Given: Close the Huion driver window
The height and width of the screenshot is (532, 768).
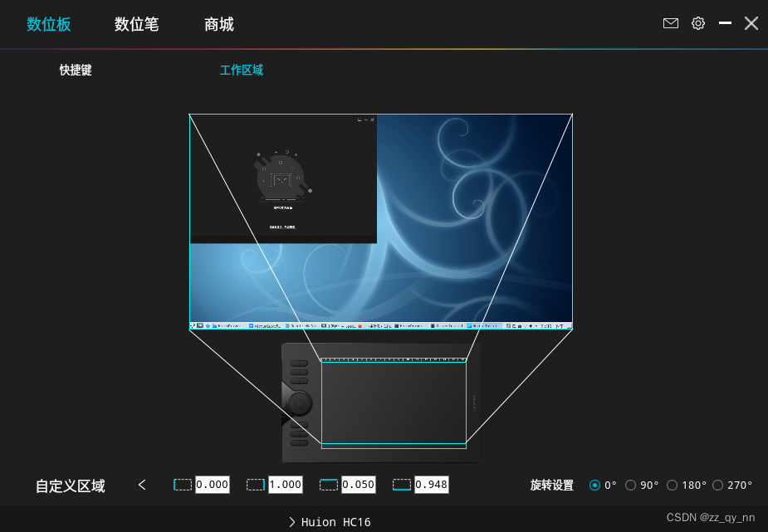Looking at the screenshot, I should [x=751, y=23].
